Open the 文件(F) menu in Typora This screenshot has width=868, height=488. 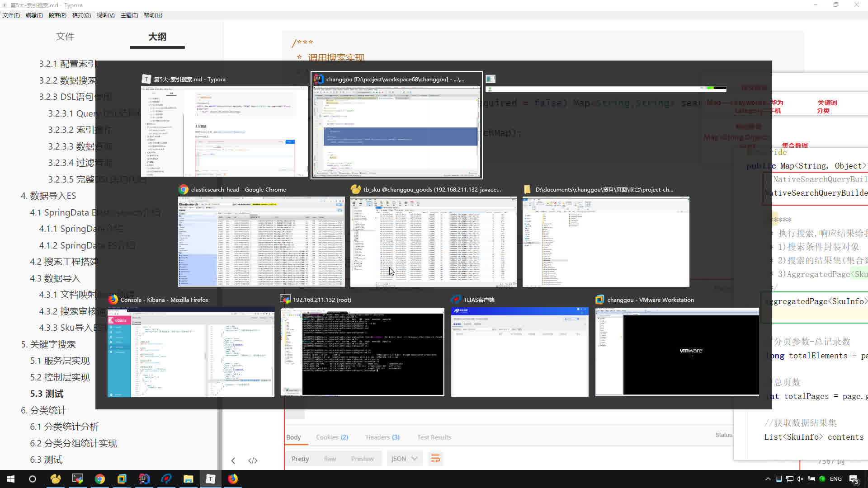(11, 15)
